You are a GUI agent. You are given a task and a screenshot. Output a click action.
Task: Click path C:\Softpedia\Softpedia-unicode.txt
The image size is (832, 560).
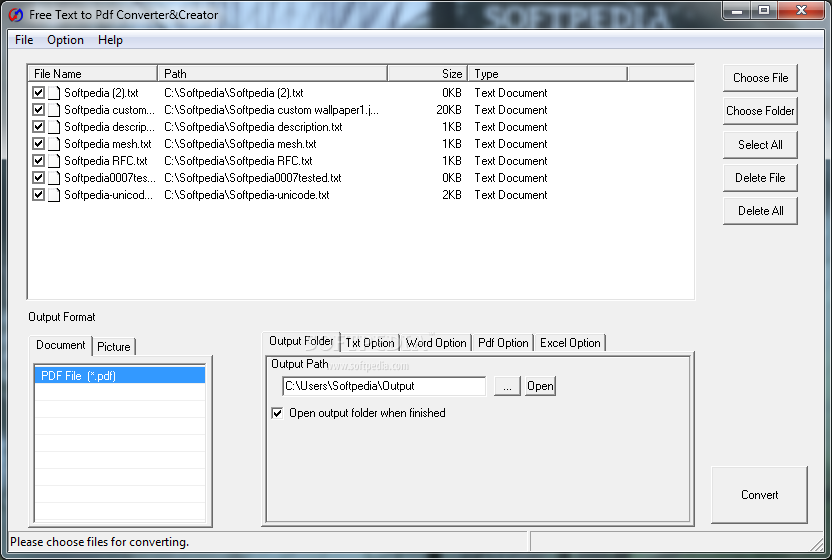click(247, 195)
